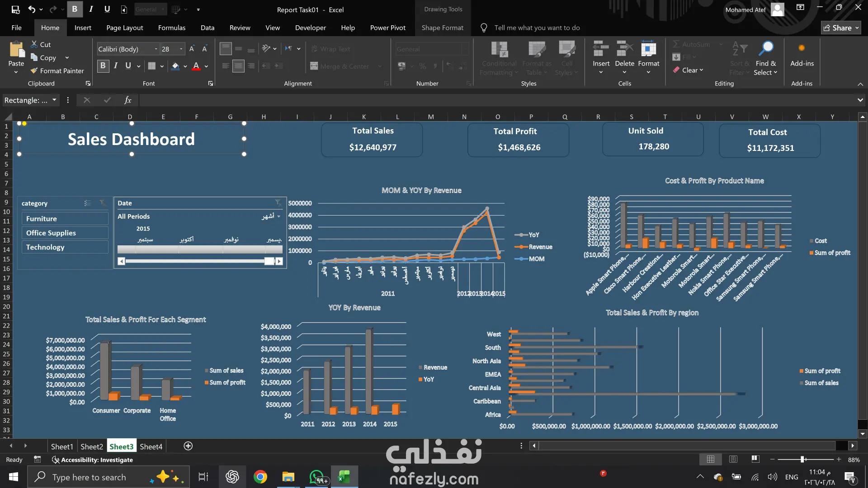Toggle multi-select in category slicer
Viewport: 868px width, 488px height.
(x=87, y=203)
